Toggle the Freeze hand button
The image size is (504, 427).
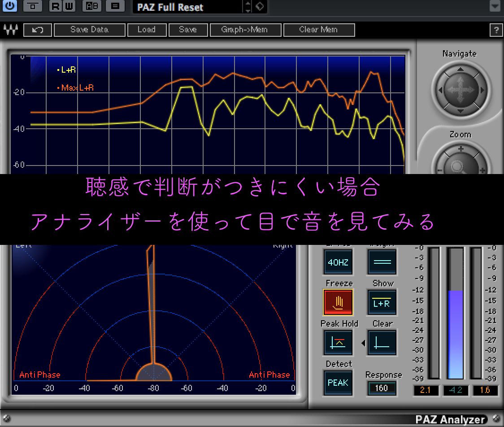click(338, 302)
